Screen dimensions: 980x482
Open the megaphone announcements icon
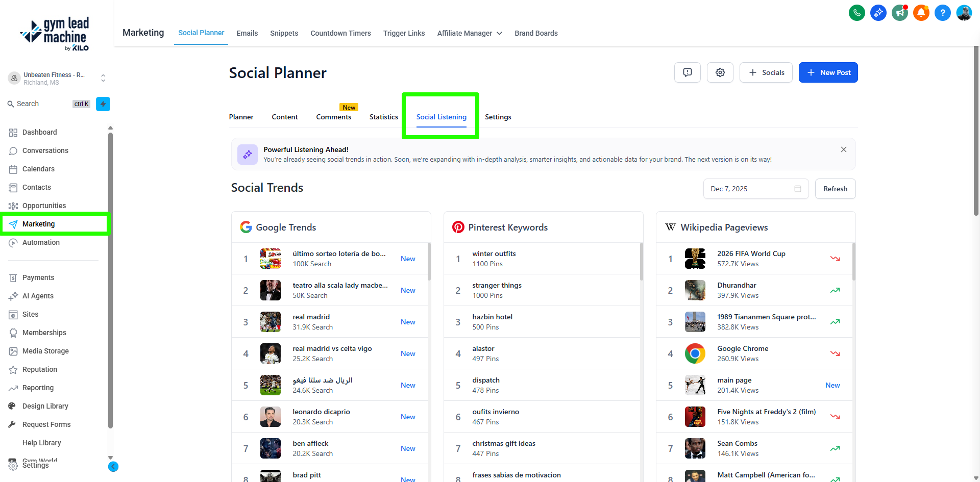coord(900,13)
